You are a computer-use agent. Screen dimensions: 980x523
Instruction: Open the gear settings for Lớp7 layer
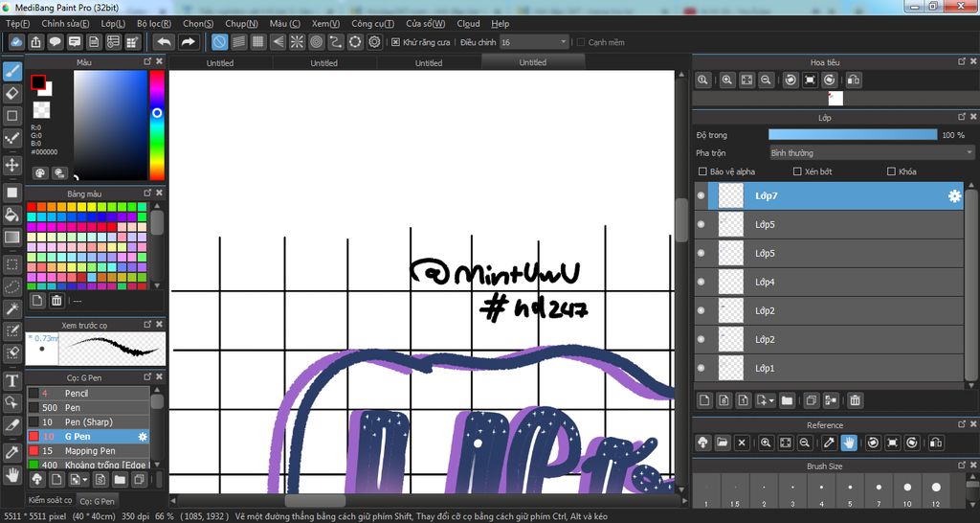click(x=954, y=195)
